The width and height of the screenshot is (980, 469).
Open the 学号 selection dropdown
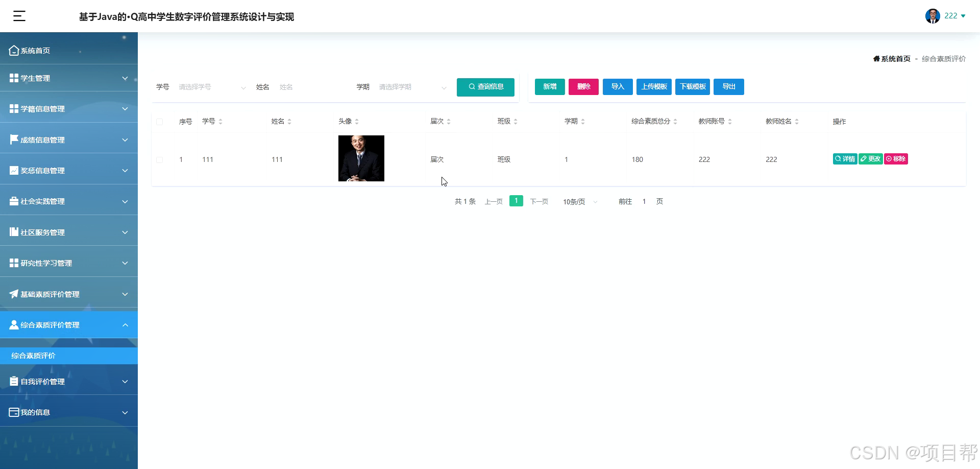pyautogui.click(x=212, y=87)
